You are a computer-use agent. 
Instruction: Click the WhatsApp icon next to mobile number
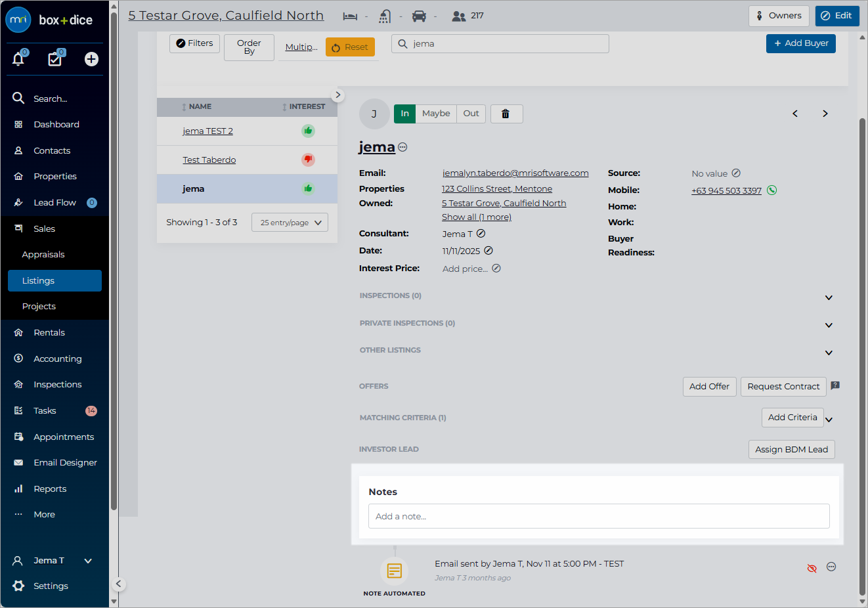(772, 190)
